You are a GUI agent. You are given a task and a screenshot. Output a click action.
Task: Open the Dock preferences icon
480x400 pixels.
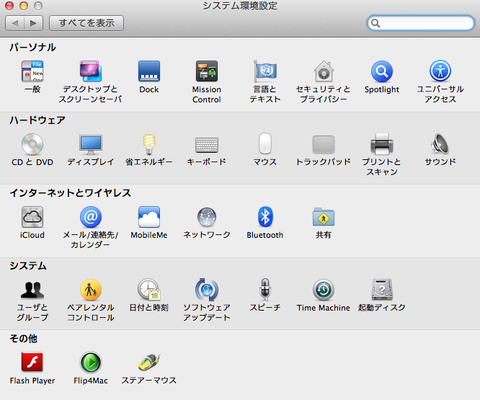[149, 71]
